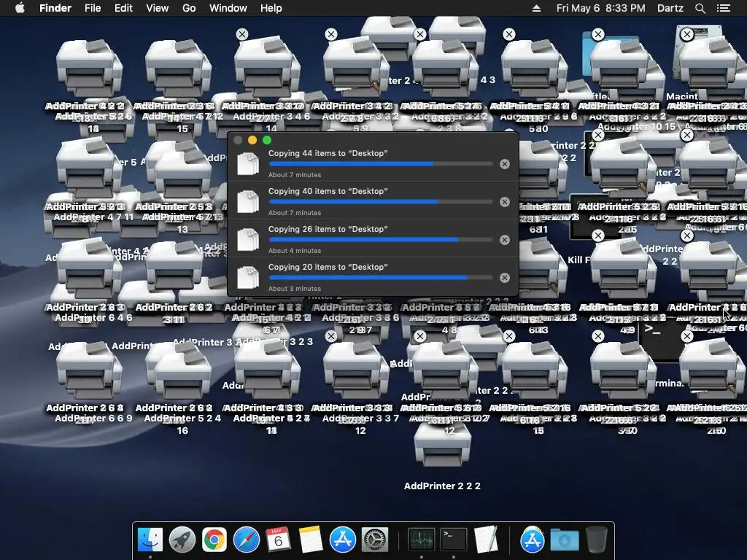Viewport: 747px width, 560px height.
Task: Click document icon of Copying 44 items row
Action: [x=248, y=163]
